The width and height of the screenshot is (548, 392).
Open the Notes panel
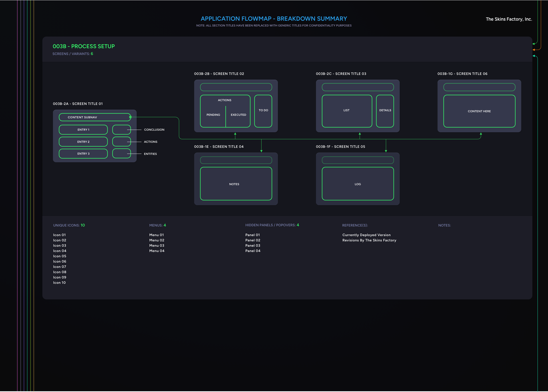coord(236,184)
